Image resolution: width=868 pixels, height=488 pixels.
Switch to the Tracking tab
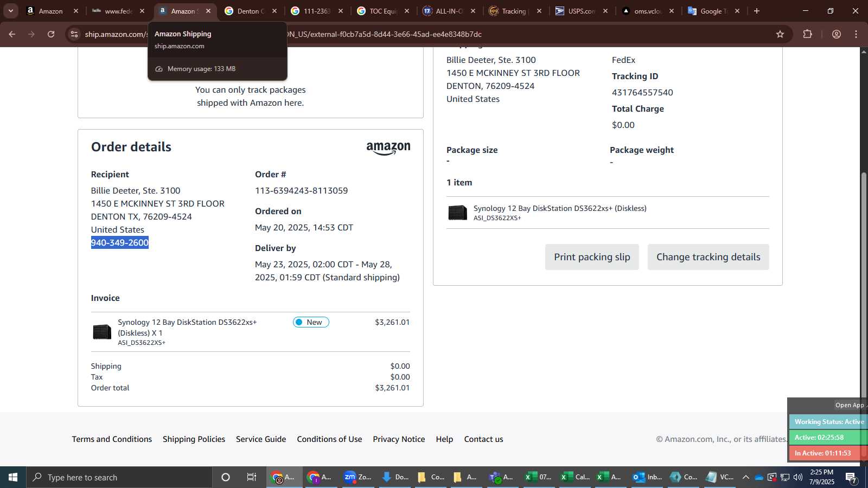coord(513,11)
